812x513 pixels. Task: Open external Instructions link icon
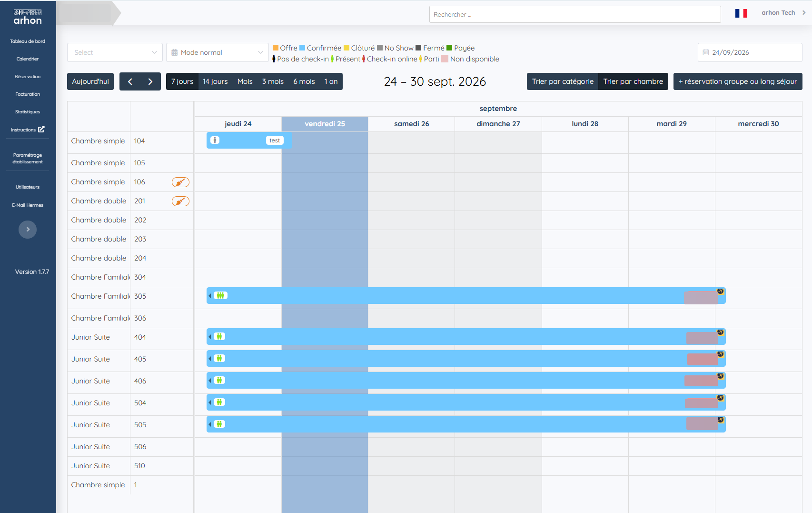point(41,129)
